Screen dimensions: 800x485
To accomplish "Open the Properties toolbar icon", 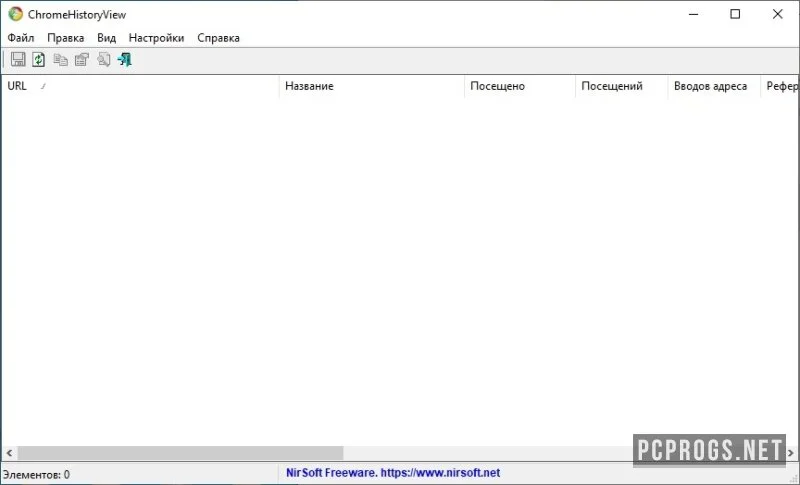I will point(82,60).
